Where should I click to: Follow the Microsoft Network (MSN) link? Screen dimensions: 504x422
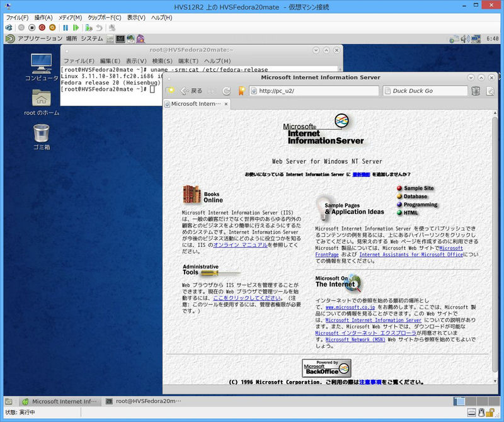coord(355,339)
